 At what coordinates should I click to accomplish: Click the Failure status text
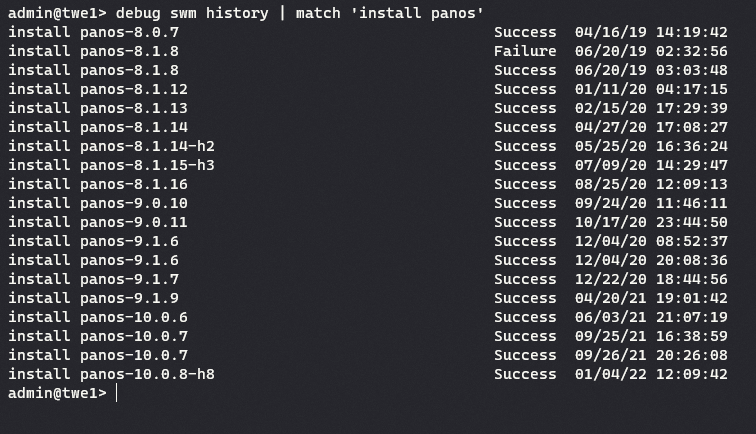point(525,51)
